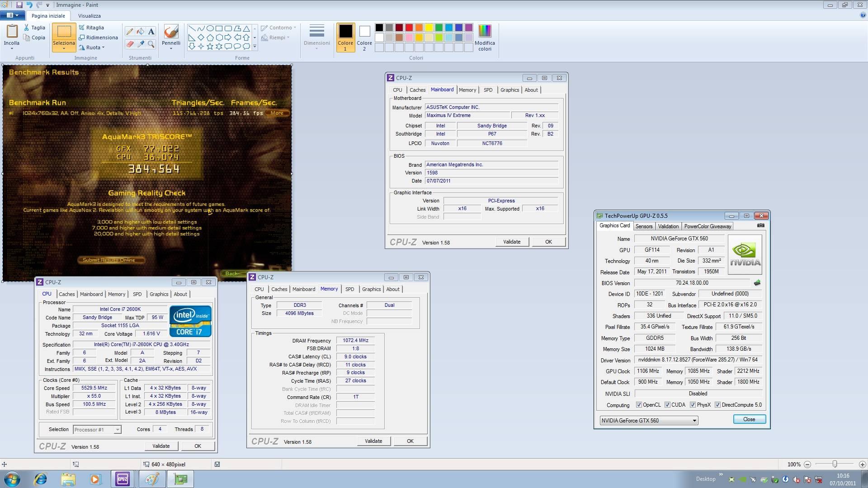Click OK in Memory CPU-Z window
Viewport: 868px width, 488px height.
tap(410, 441)
